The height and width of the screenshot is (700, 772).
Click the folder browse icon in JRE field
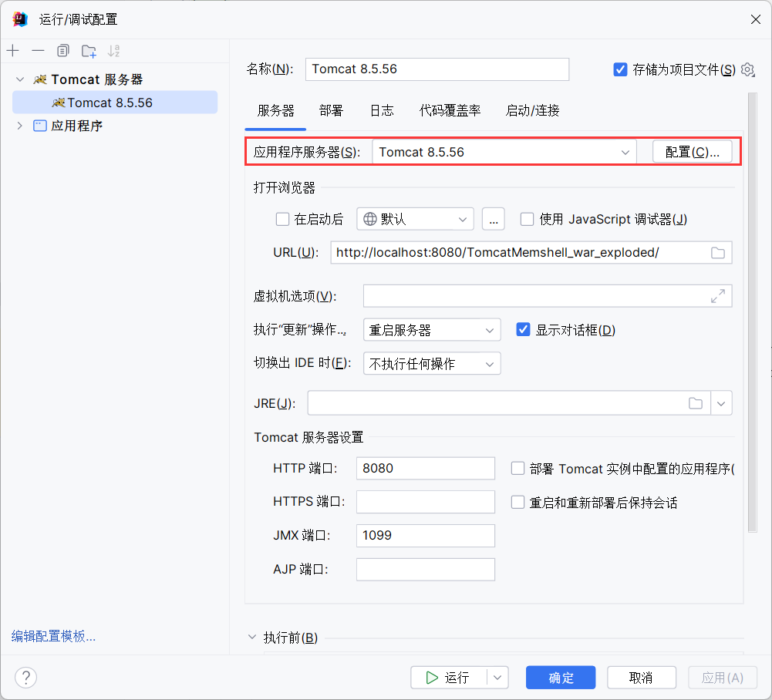[x=695, y=403]
